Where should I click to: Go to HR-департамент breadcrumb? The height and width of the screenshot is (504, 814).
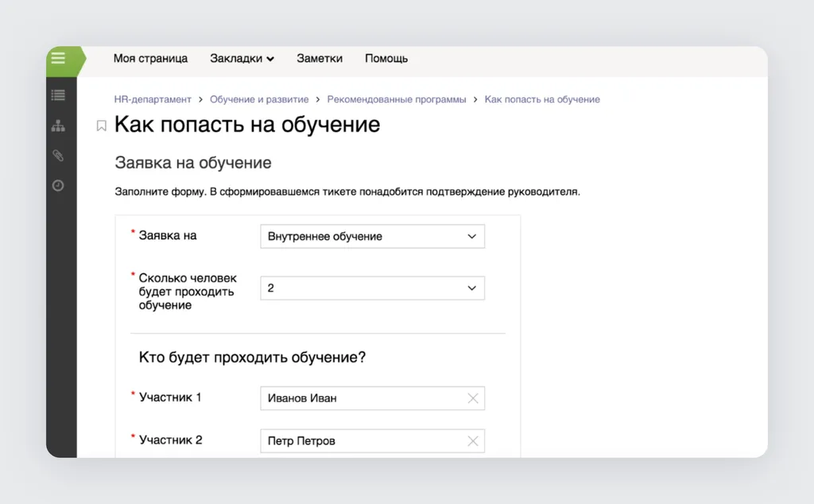pos(153,99)
